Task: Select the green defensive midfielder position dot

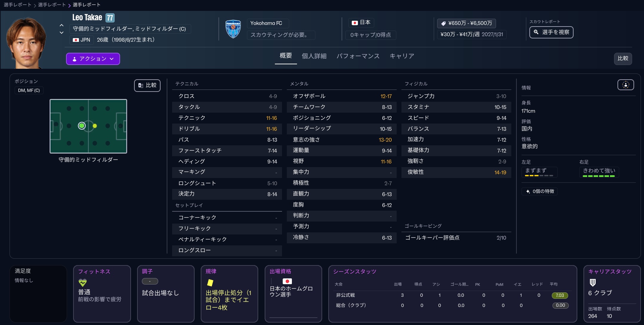Action: click(x=82, y=126)
